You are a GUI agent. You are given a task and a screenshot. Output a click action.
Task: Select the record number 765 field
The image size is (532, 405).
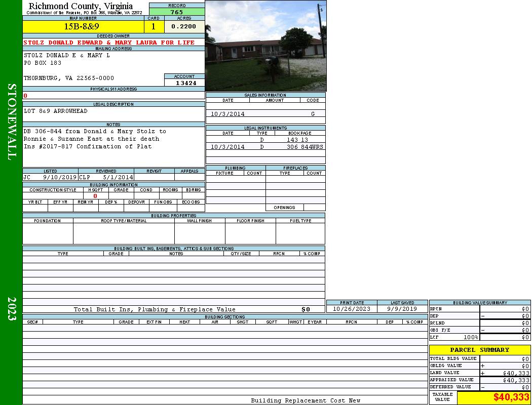177,12
